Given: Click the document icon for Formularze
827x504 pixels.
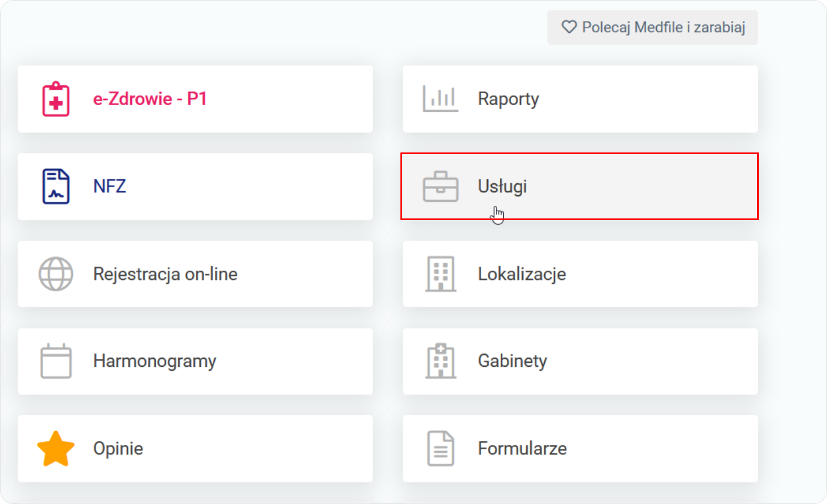Looking at the screenshot, I should pos(440,449).
